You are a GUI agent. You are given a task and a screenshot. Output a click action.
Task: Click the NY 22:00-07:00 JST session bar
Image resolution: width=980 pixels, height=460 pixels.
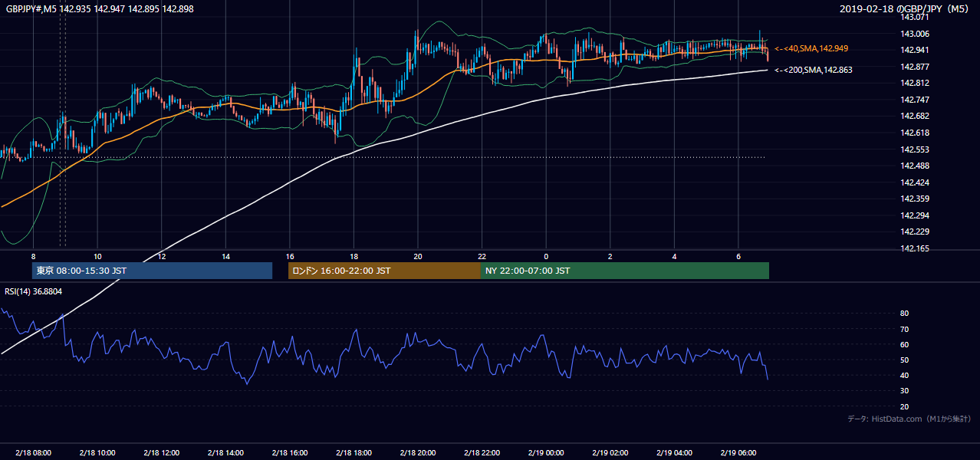(x=625, y=271)
